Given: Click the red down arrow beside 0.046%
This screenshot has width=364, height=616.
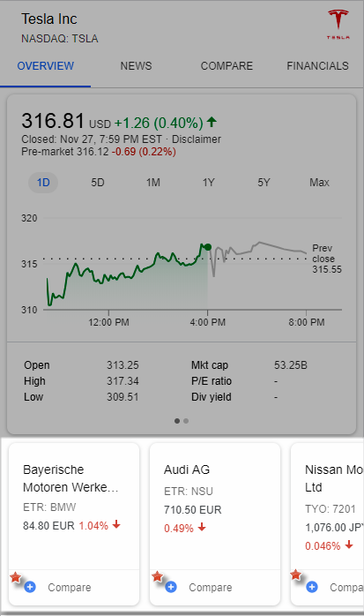Looking at the screenshot, I should pyautogui.click(x=349, y=545).
